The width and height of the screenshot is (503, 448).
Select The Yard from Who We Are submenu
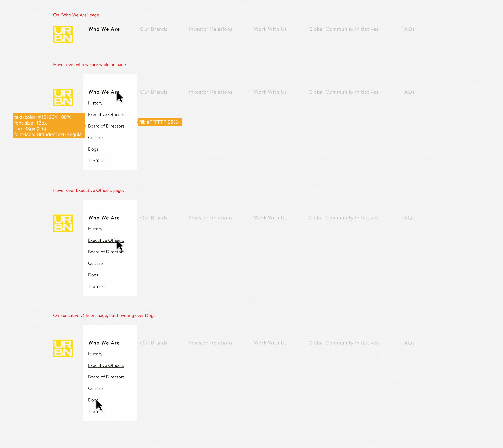[x=96, y=160]
